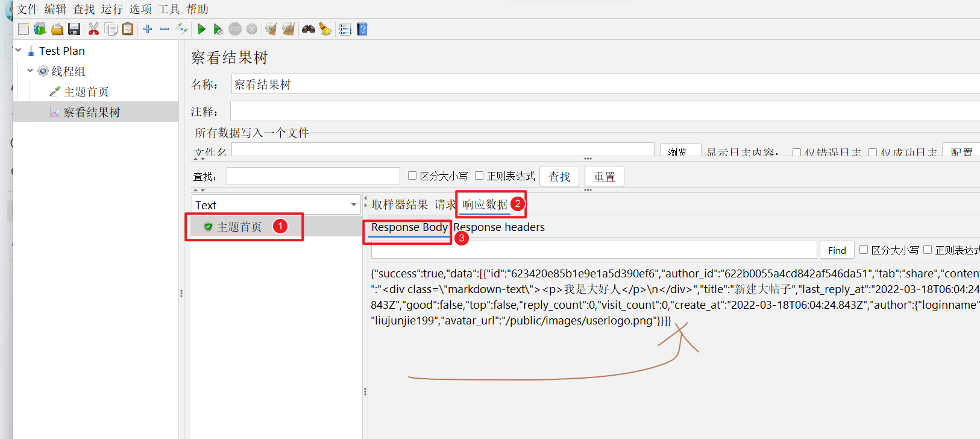Click the blue plus Add icon
The image size is (980, 439).
[x=148, y=29]
